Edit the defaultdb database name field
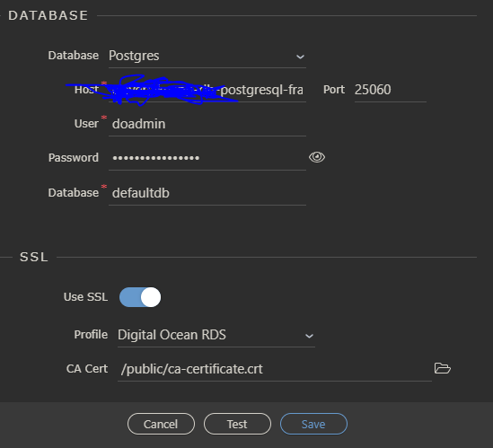The image size is (493, 448). tap(207, 193)
